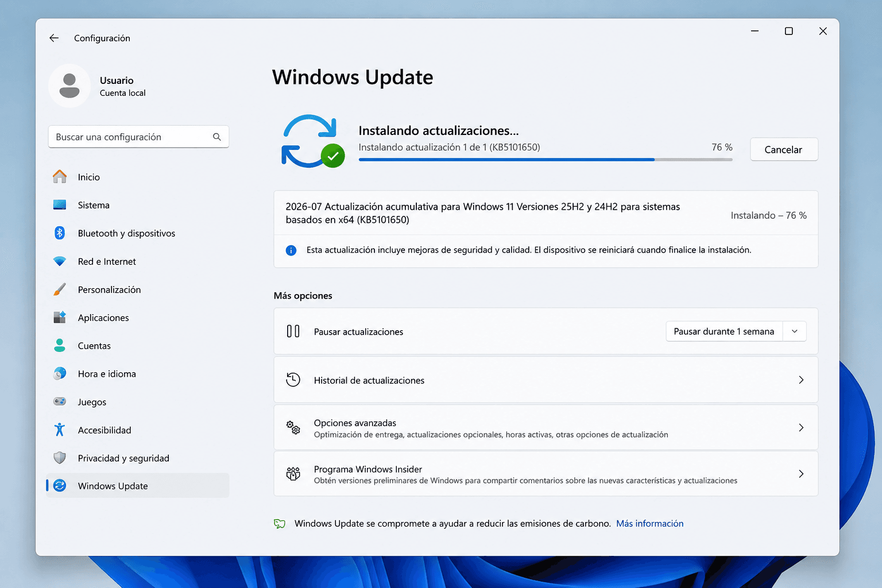Click the user avatar picture
This screenshot has height=588, width=882.
69,86
